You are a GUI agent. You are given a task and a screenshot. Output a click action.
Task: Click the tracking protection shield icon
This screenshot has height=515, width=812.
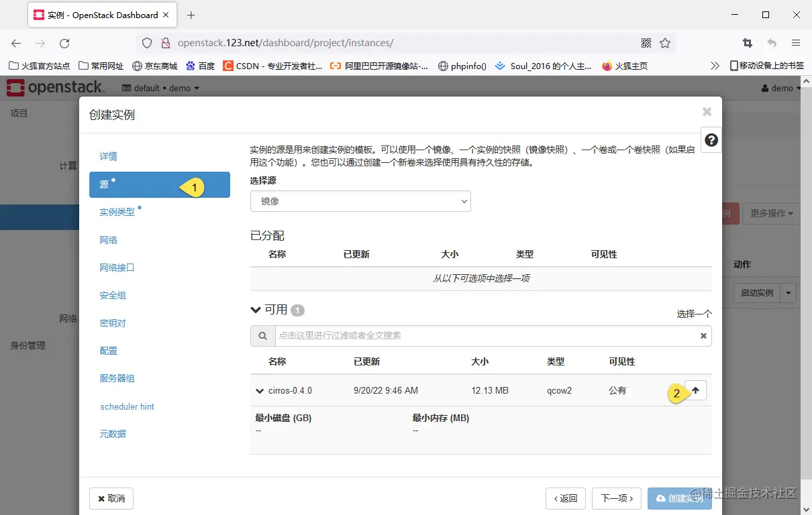point(146,42)
